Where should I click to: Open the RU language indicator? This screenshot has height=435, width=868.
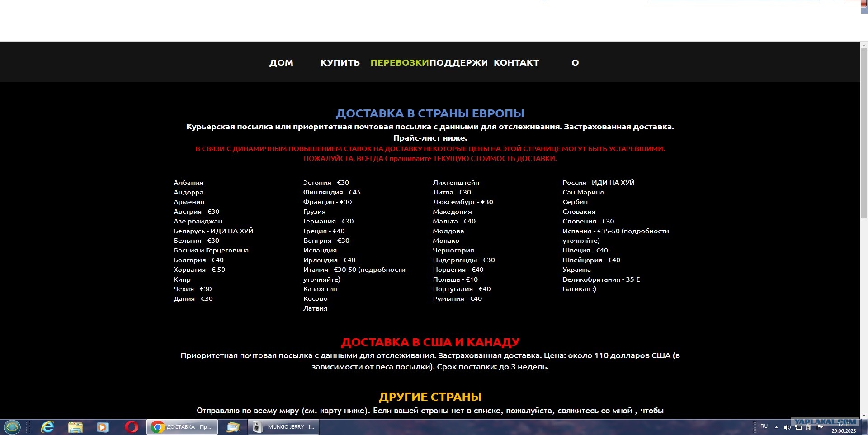tap(764, 426)
